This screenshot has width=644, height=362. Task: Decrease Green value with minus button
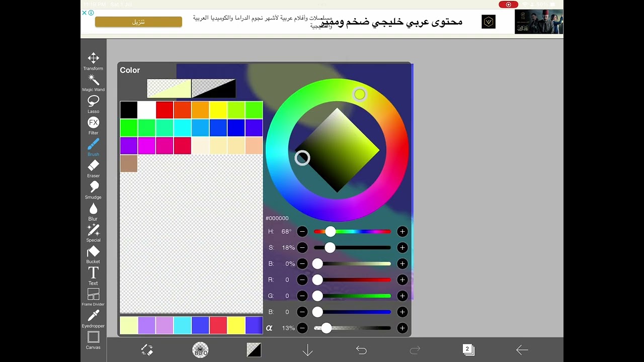click(x=302, y=296)
